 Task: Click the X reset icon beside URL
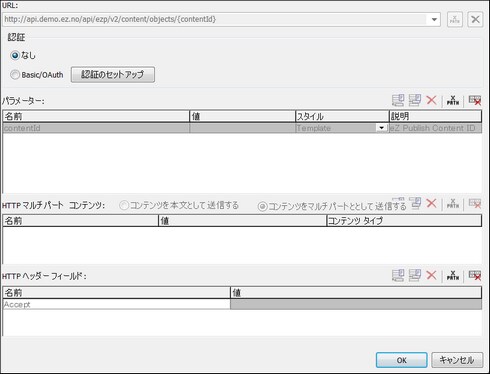pos(475,19)
